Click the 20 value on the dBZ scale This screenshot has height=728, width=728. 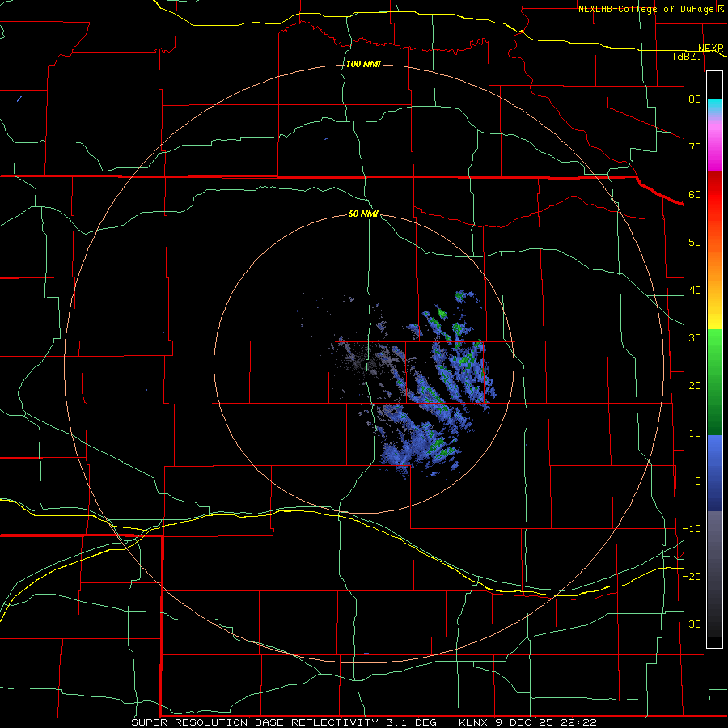[695, 385]
